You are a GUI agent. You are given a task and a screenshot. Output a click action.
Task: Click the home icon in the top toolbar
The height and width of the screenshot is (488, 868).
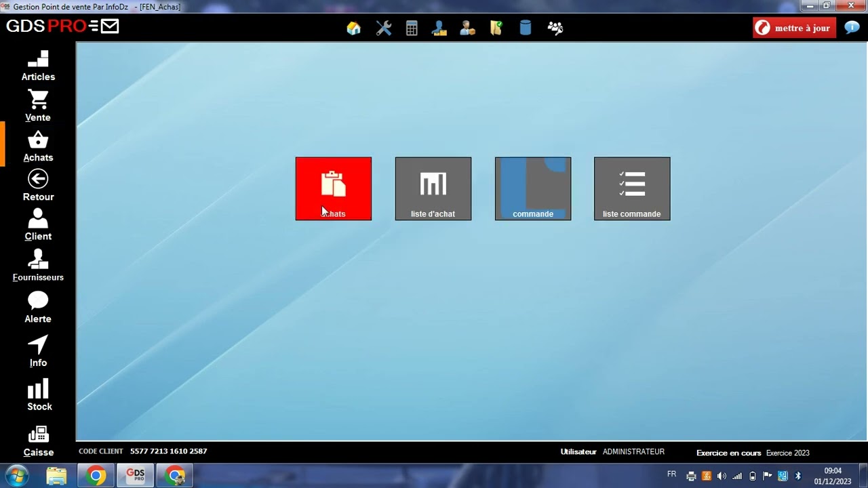353,28
